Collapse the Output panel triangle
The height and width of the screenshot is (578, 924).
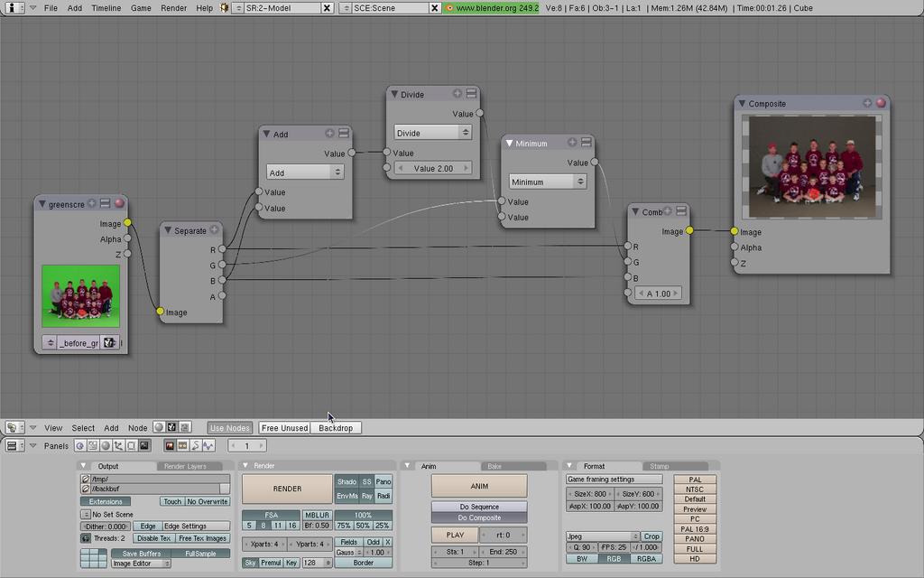tap(84, 465)
